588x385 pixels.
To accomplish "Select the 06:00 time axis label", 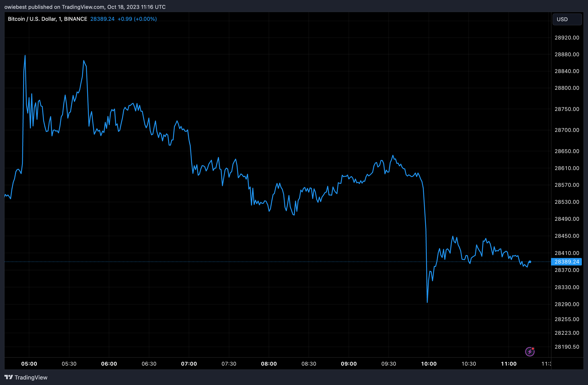I will (x=109, y=364).
